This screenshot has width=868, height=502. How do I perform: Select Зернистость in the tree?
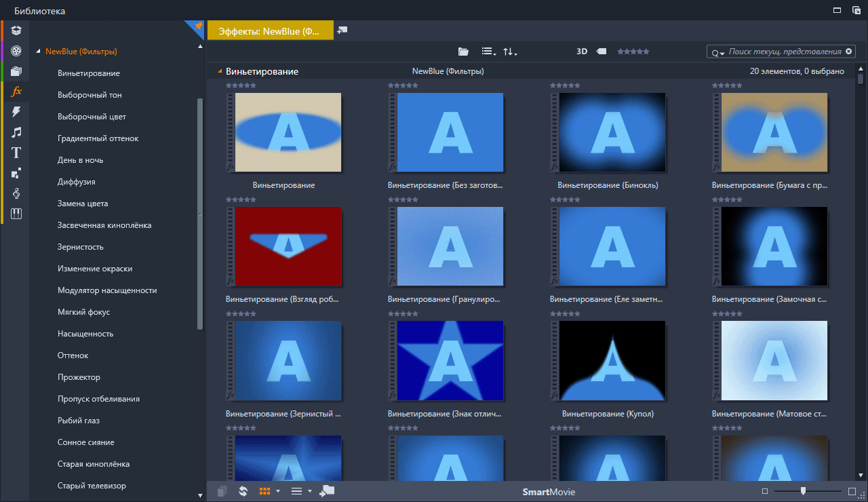(x=80, y=247)
